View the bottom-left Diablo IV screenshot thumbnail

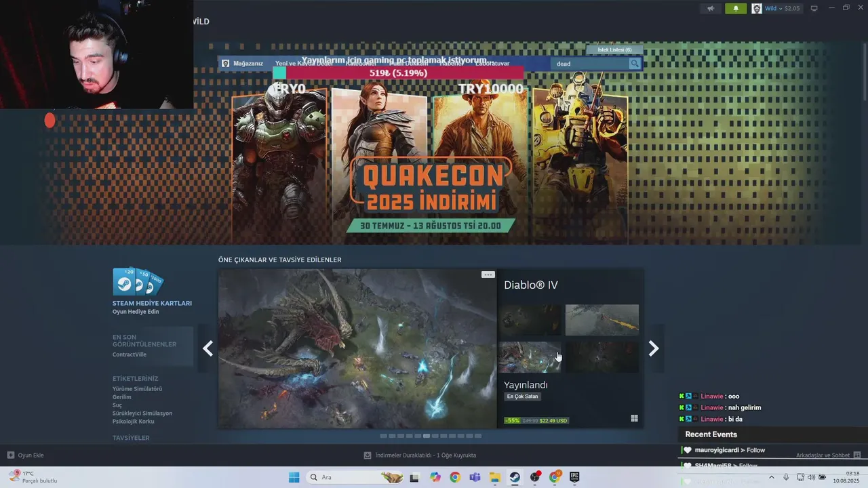pos(530,357)
